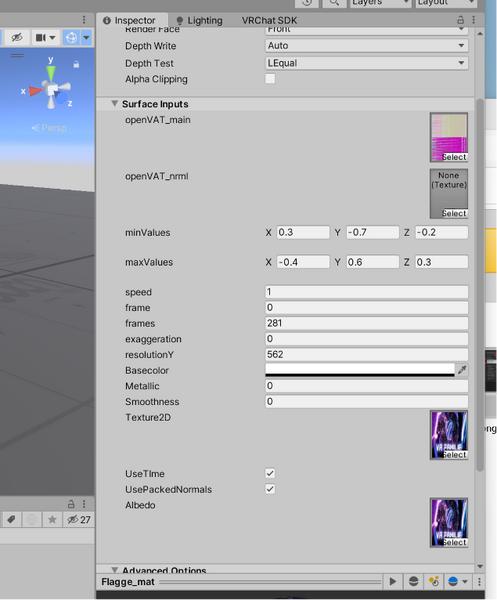Open the Layout dropdown in top toolbar
This screenshot has height=600, width=497.
tap(446, 3)
